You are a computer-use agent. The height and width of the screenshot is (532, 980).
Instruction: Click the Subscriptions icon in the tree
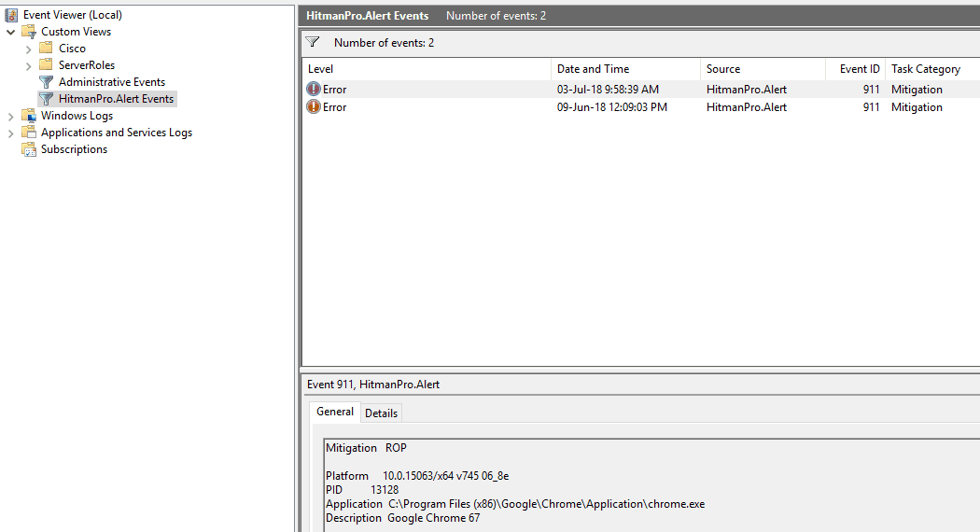point(29,149)
